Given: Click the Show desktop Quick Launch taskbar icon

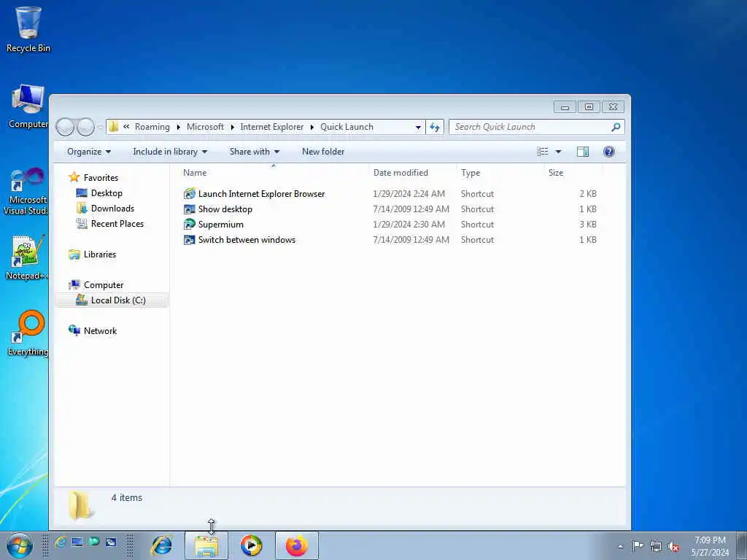Looking at the screenshot, I should [77, 542].
